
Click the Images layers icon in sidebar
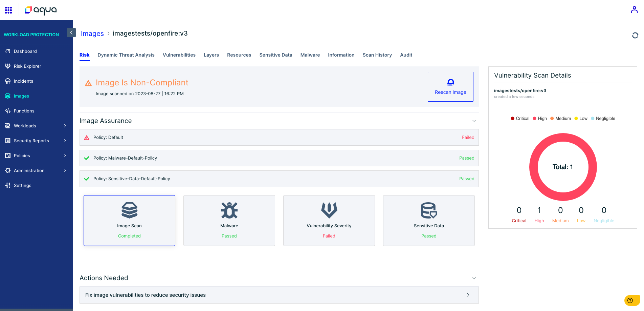(x=8, y=96)
